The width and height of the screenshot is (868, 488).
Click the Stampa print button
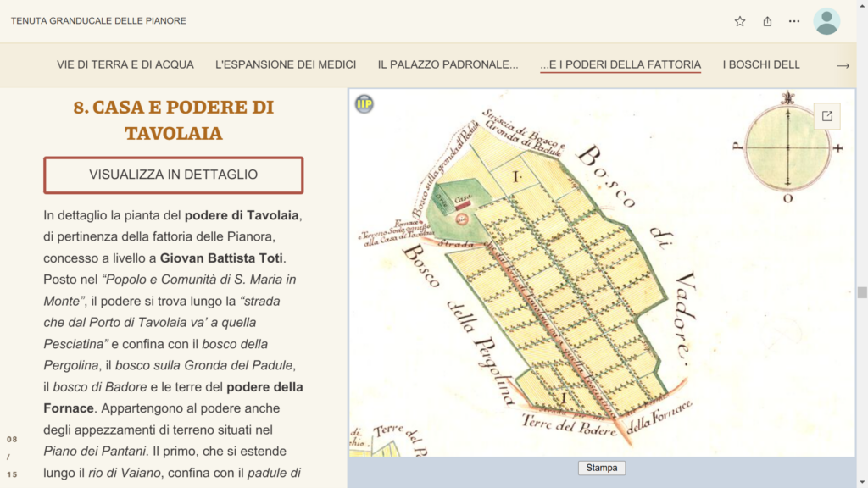[x=602, y=468]
